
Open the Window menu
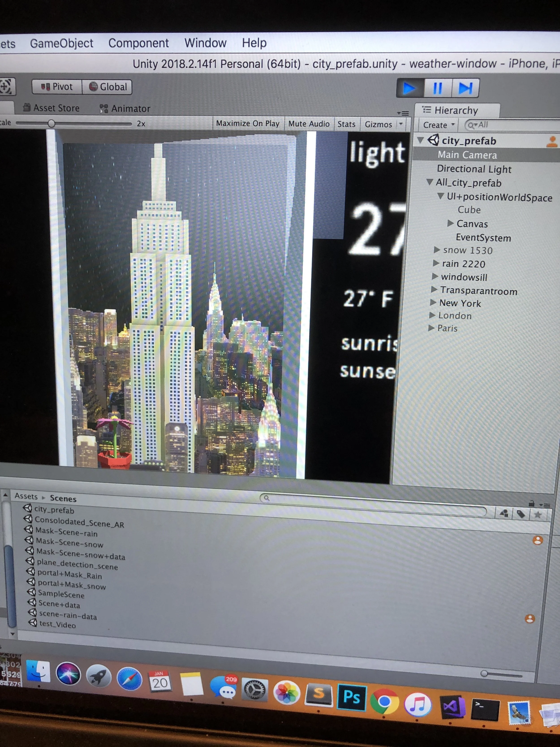pyautogui.click(x=205, y=43)
